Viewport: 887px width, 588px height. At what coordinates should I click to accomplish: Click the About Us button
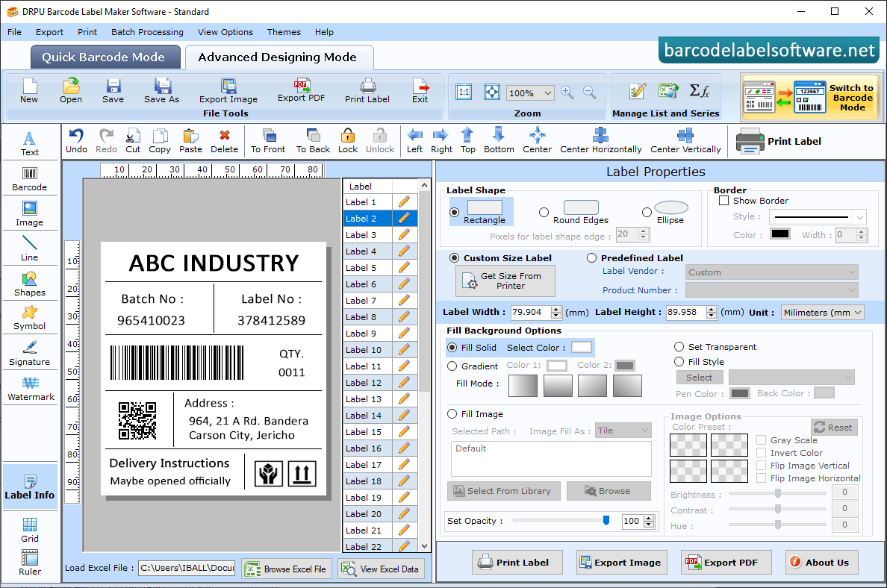click(821, 562)
